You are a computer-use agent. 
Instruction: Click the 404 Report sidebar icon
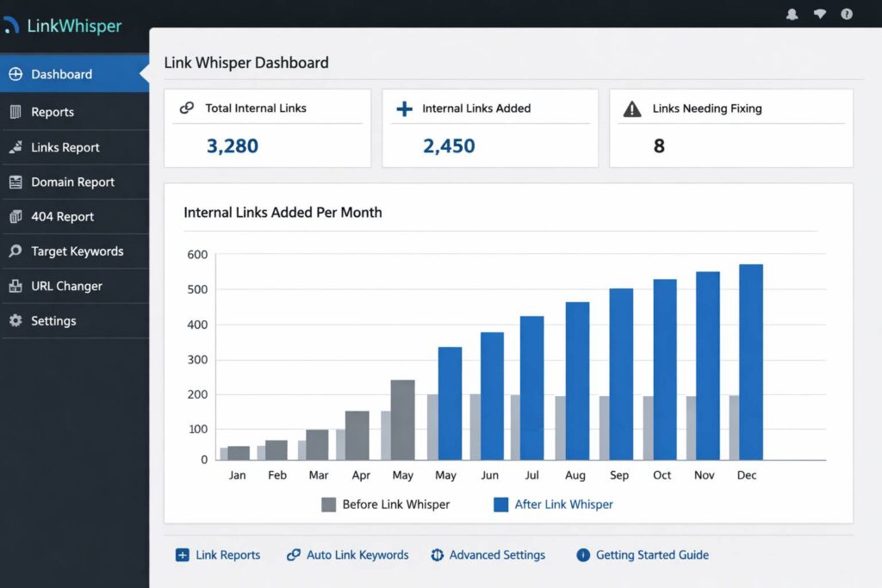click(15, 217)
